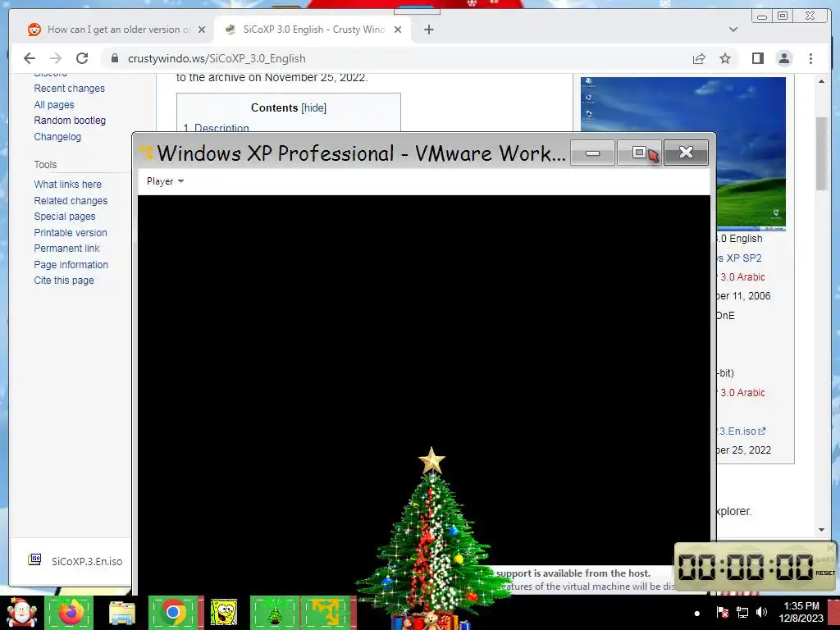Click RESET on the timer widget
This screenshot has width=840, height=630.
pyautogui.click(x=825, y=573)
